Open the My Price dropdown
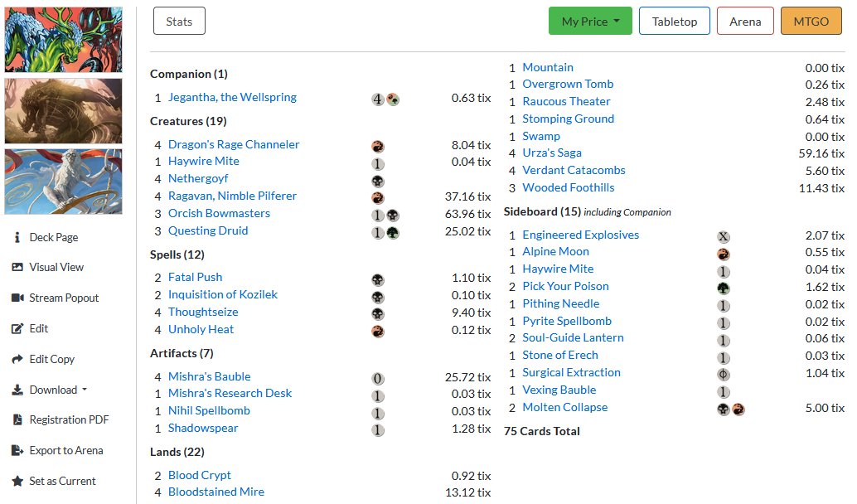The image size is (857, 504). [590, 21]
